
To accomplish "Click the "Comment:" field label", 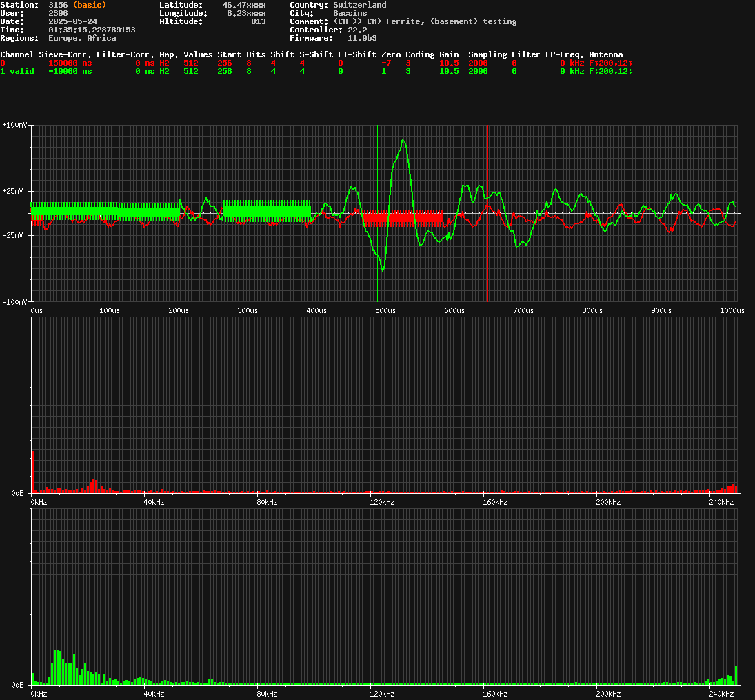I will coord(309,21).
